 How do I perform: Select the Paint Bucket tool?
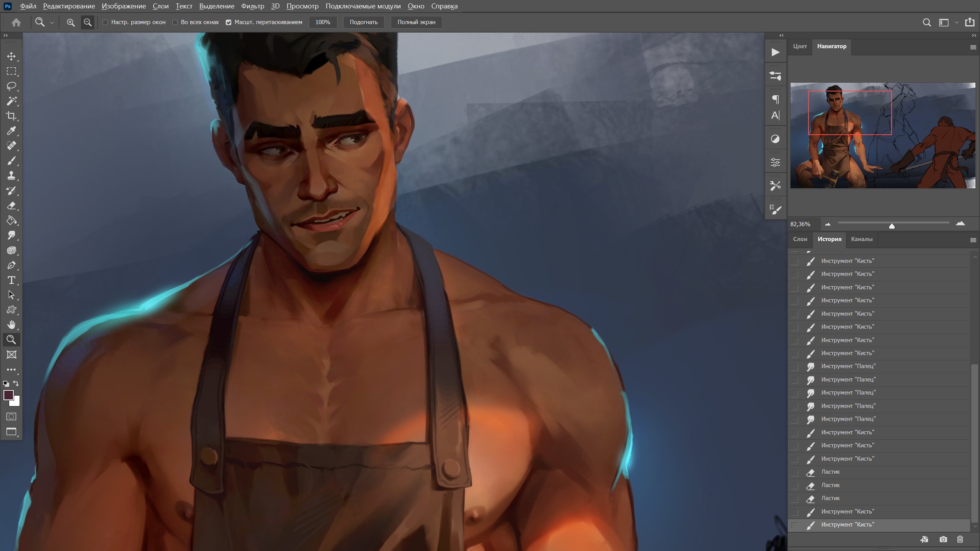(11, 220)
